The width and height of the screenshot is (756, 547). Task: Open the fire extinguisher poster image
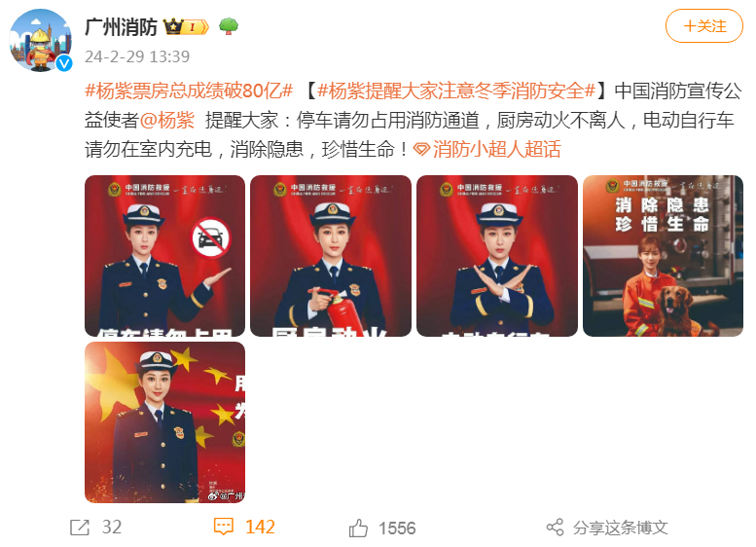331,256
